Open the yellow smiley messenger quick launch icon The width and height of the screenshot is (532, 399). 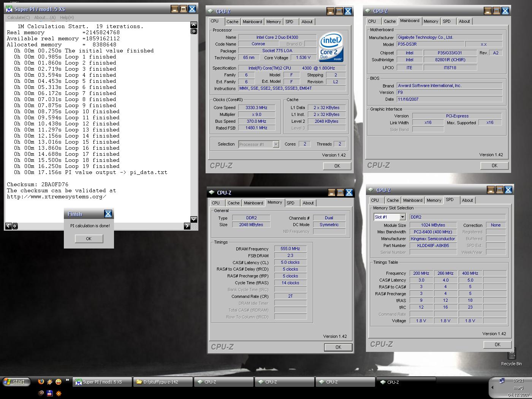tap(58, 382)
